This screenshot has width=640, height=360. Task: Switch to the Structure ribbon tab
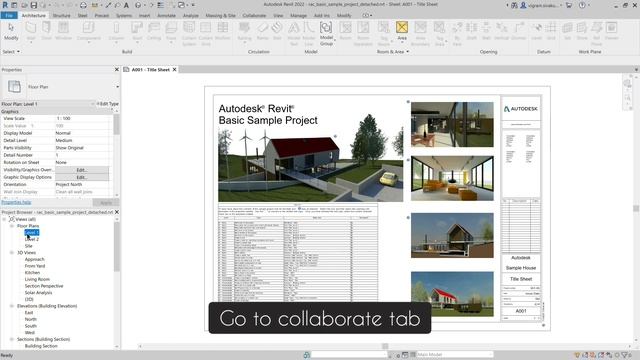(x=62, y=15)
